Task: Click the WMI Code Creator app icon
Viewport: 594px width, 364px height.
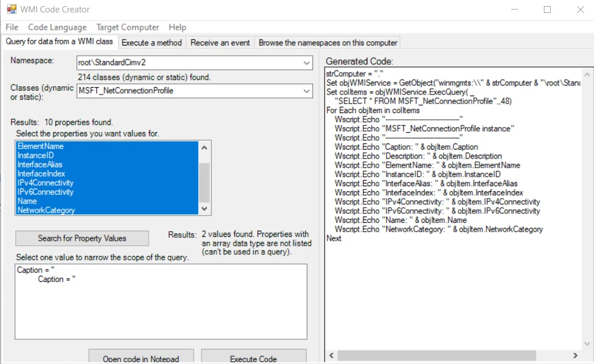Action: (x=11, y=9)
